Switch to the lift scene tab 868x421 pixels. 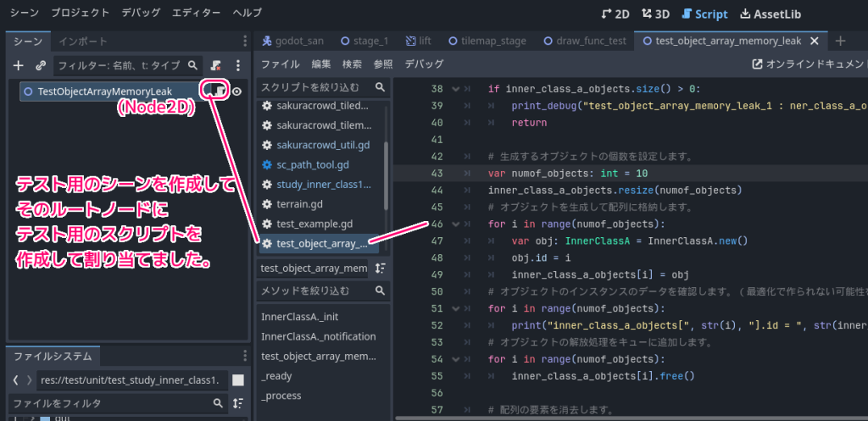tap(419, 41)
